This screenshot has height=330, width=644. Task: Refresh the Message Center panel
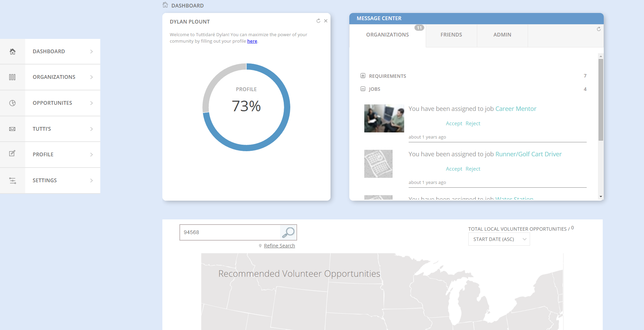(599, 29)
